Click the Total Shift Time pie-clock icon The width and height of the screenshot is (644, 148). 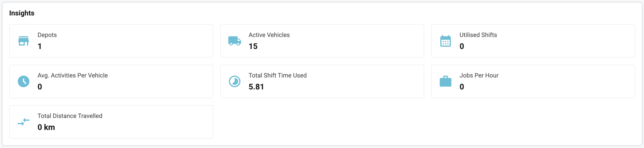[234, 81]
